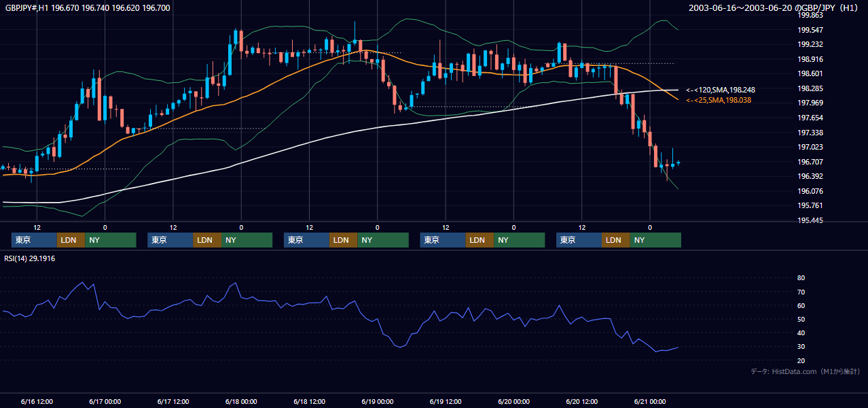
Task: Select the 120 SMA 198.248 label
Action: pyautogui.click(x=721, y=90)
